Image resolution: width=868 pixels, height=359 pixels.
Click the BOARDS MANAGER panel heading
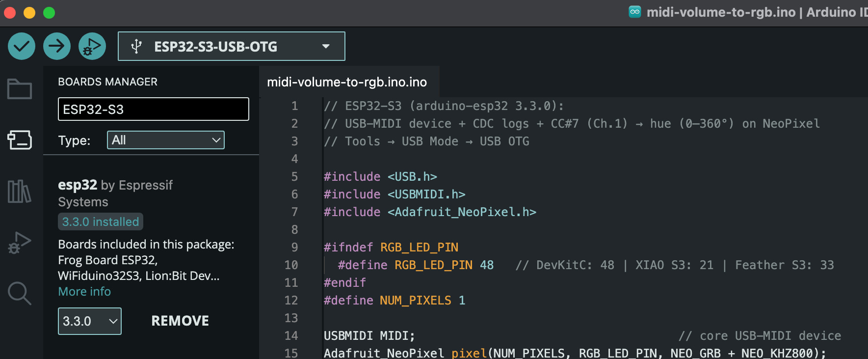(108, 82)
